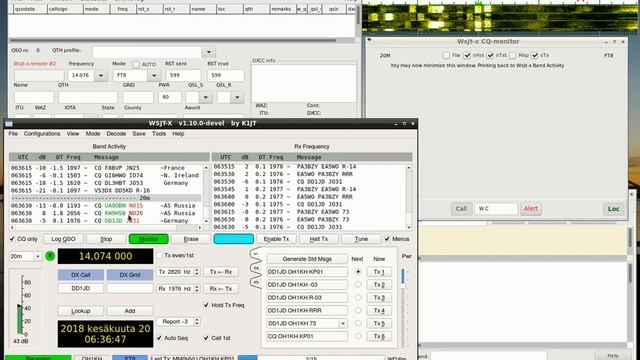
Task: Open the 20m band dropdown
Action: point(37,256)
